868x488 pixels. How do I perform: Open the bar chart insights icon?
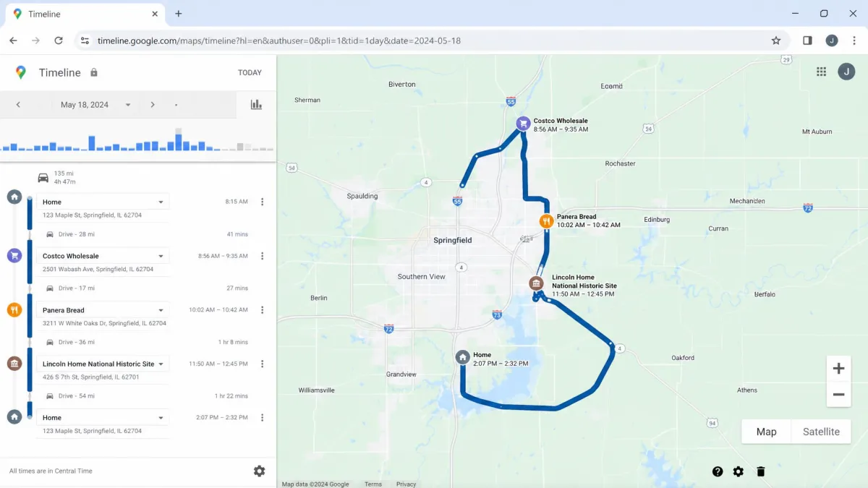click(256, 105)
